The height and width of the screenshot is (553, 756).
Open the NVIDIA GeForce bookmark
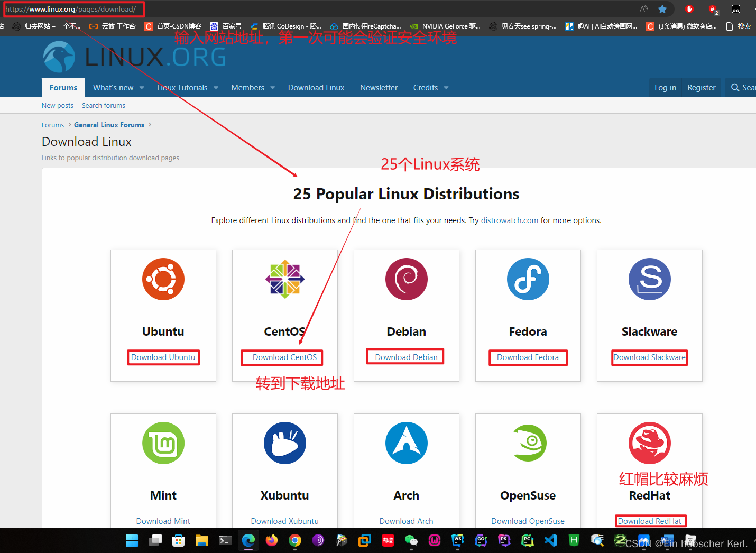445,26
